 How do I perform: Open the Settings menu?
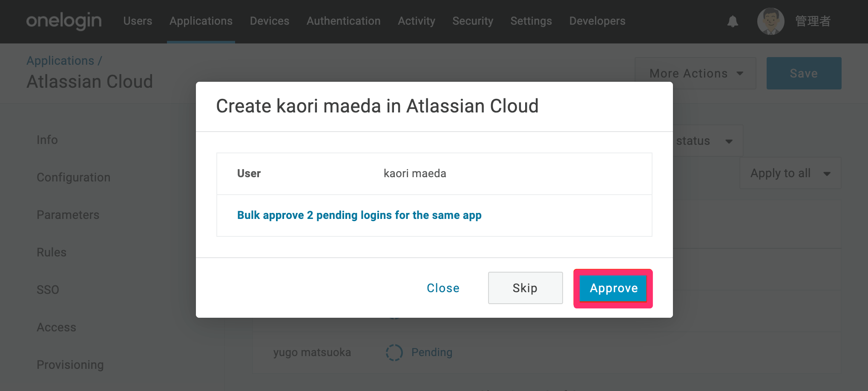point(531,21)
